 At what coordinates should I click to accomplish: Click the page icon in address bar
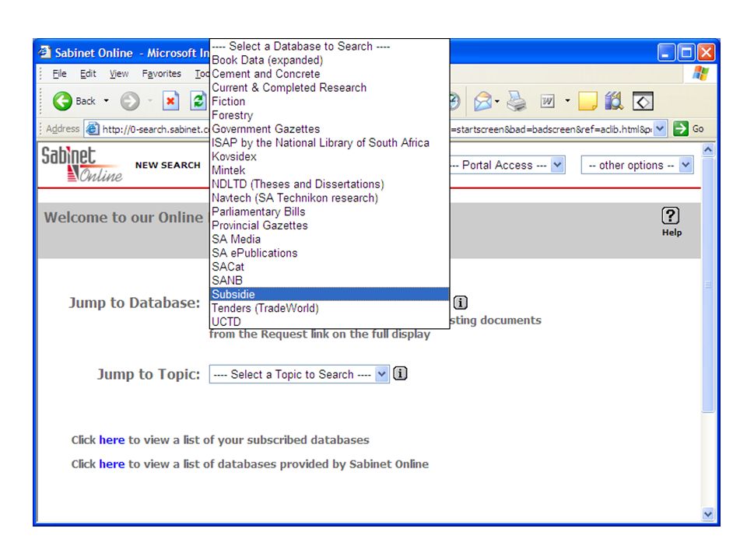pyautogui.click(x=93, y=128)
